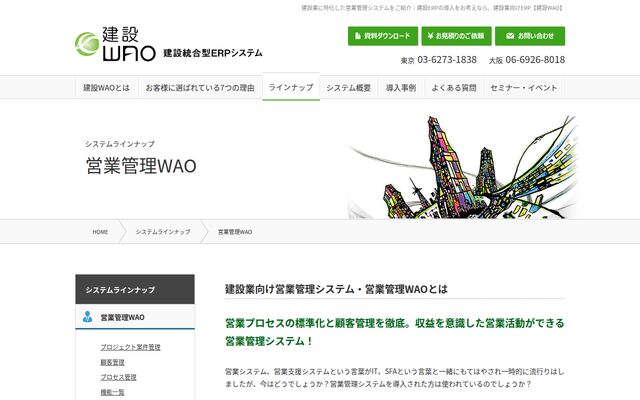Viewport: 640px width, 400px height.
Task: Click the 建設WAO logo wordmark
Action: click(x=129, y=44)
